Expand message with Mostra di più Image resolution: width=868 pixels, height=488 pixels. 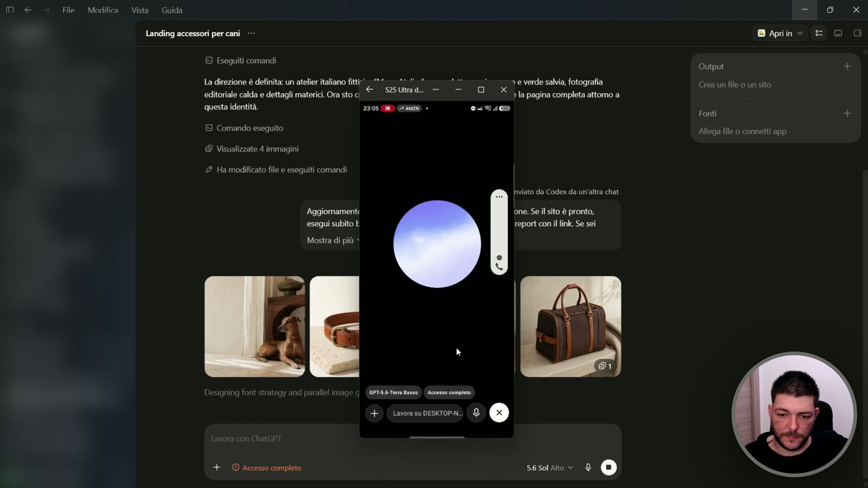[x=333, y=240]
